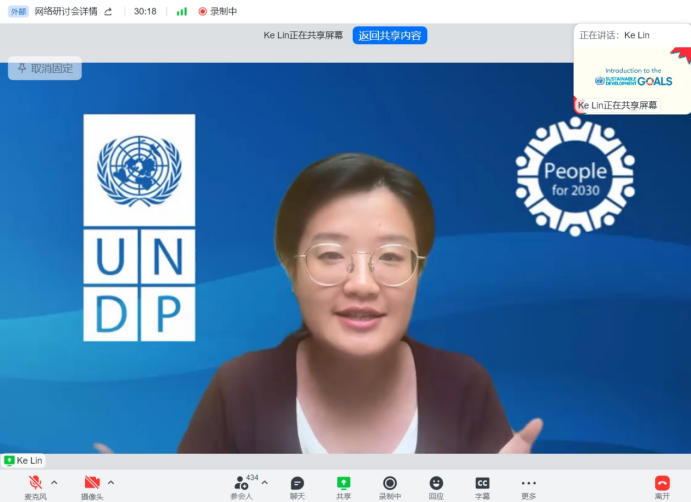Image resolution: width=691 pixels, height=502 pixels.
Task: Expand camera options arrow
Action: (x=111, y=483)
